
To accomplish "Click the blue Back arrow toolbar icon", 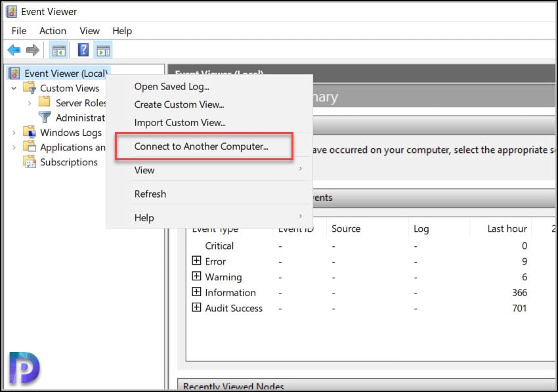I will tap(14, 50).
